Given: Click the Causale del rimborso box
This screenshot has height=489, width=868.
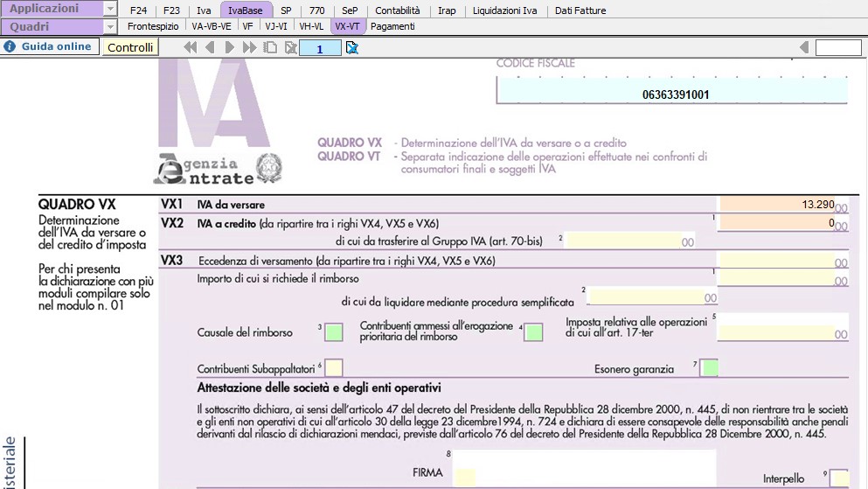Looking at the screenshot, I should pos(334,332).
